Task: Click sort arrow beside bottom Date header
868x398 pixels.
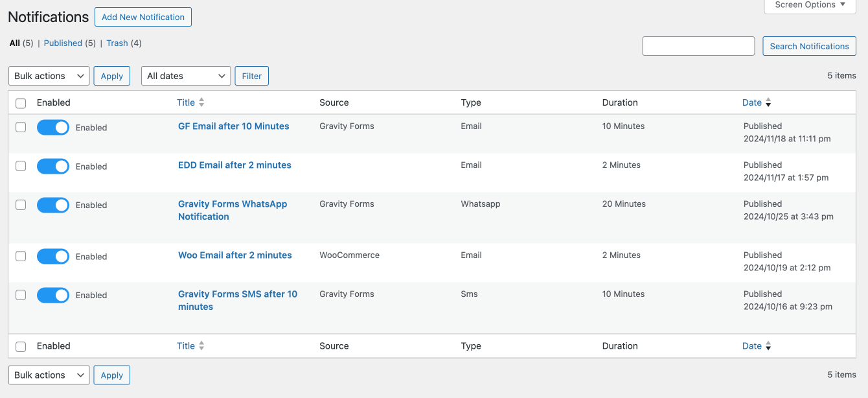Action: [x=768, y=346]
